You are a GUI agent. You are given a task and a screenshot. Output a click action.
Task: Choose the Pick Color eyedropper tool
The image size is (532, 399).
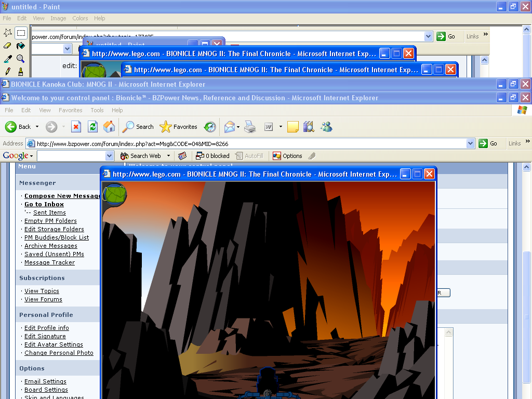point(8,59)
